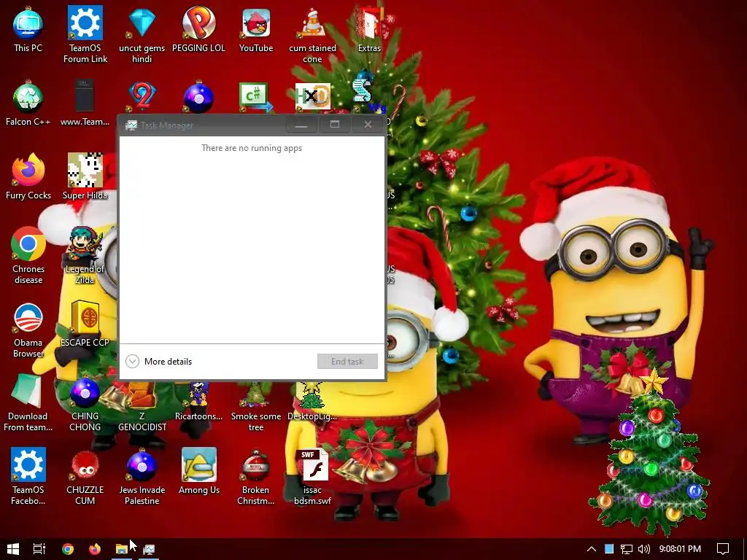Open the volume control tray icon
Screen dimensions: 747x560
pyautogui.click(x=643, y=549)
